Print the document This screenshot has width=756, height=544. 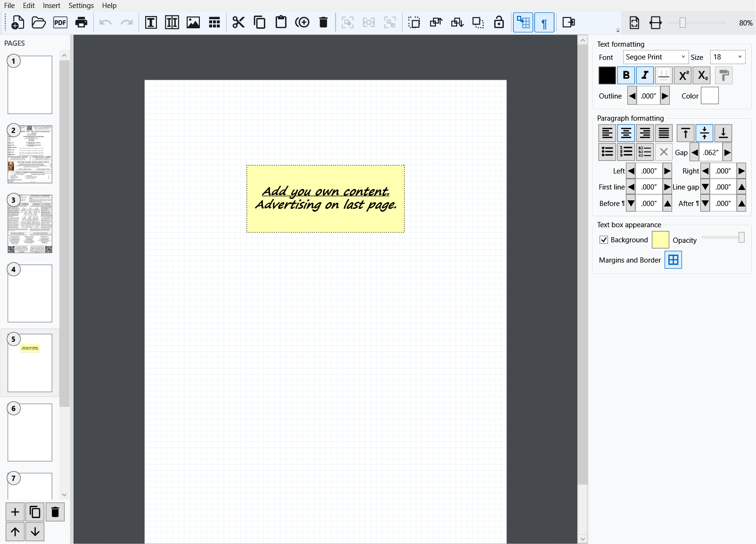[82, 22]
